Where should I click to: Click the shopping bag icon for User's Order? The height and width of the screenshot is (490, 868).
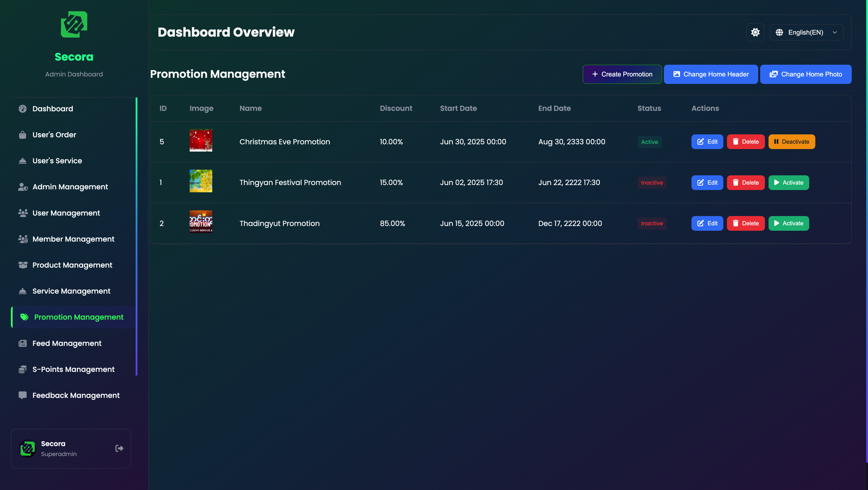pos(23,135)
